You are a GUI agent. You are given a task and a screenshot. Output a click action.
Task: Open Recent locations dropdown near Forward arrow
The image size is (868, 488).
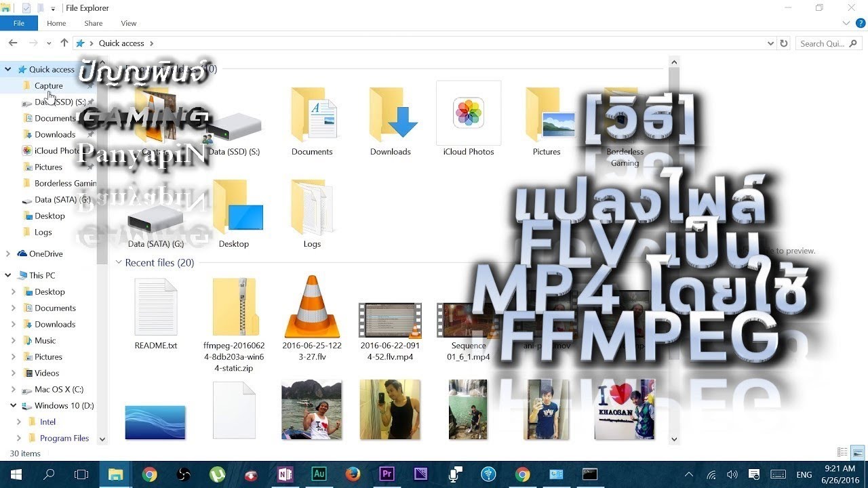[x=49, y=43]
